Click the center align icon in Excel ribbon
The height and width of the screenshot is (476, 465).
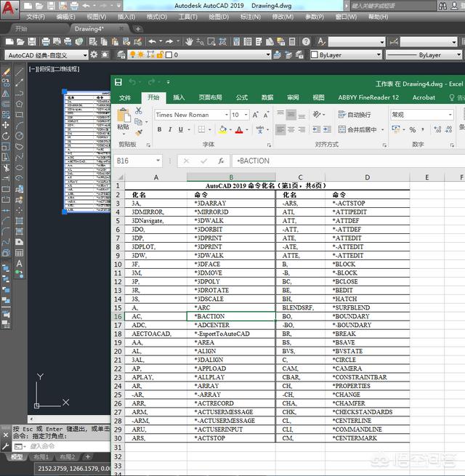[x=291, y=129]
